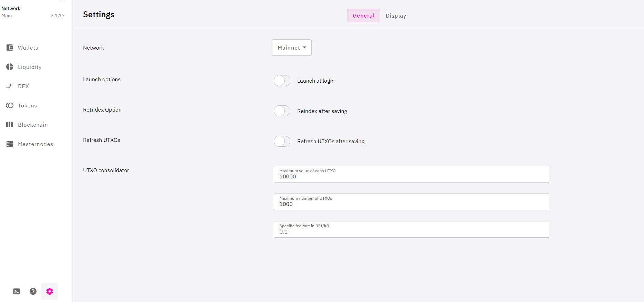The height and width of the screenshot is (302, 644).
Task: Toggle the Reindex after saving switch
Action: pyautogui.click(x=282, y=111)
